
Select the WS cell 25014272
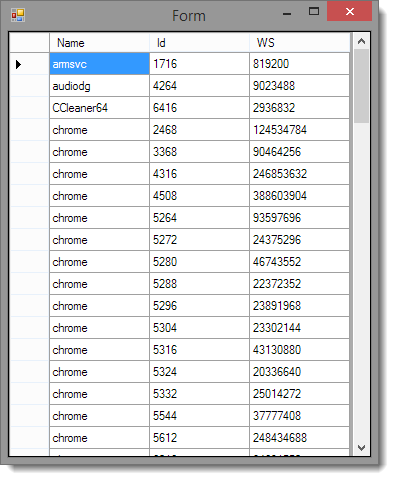pos(299,394)
